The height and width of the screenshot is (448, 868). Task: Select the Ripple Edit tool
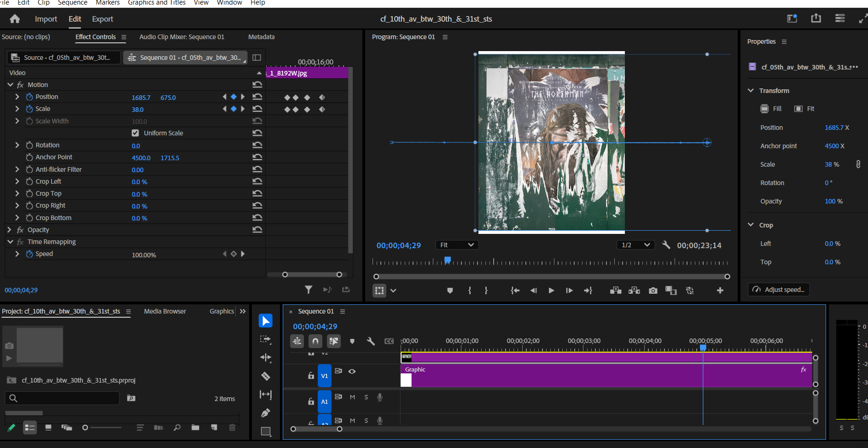coord(266,358)
